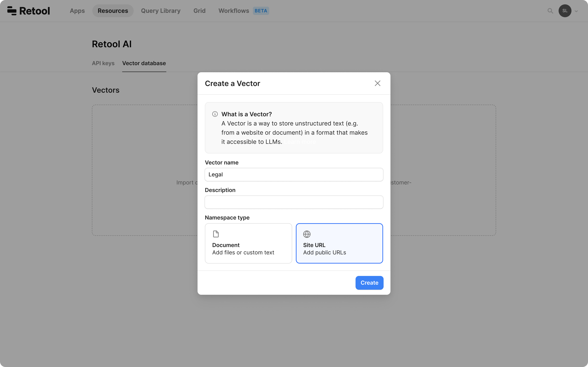Expand the user account dropdown menu
Screen dimensions: 588x367
point(576,11)
